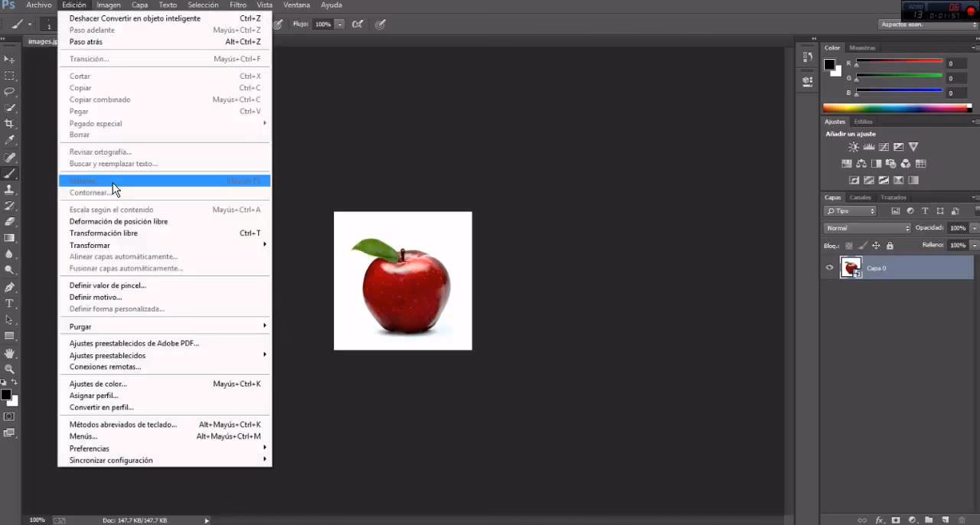980x525 pixels.
Task: Add a Levels adjustment
Action: click(x=869, y=146)
